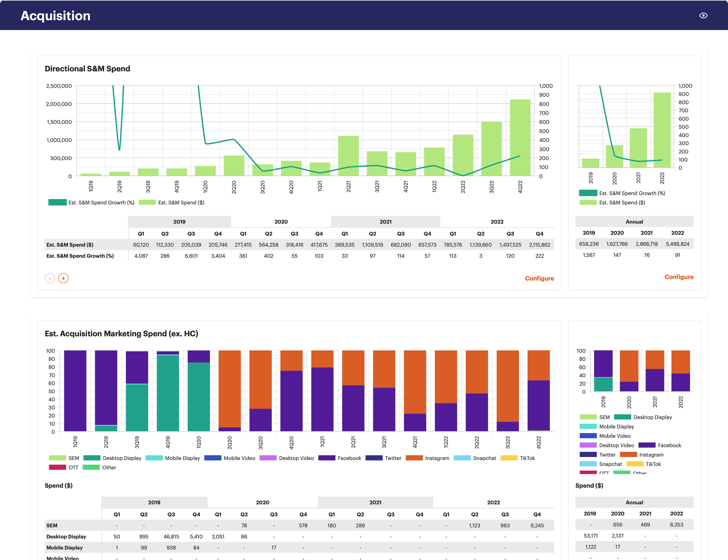Click the Est. S&M Spend ($) row label

70,245
